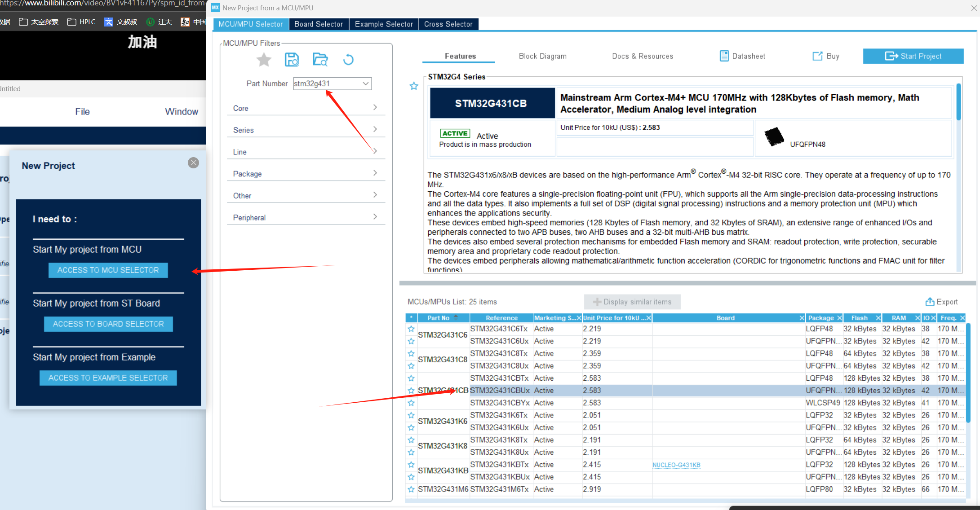Click the load saved search folder icon
This screenshot has width=980, height=510.
coord(320,60)
